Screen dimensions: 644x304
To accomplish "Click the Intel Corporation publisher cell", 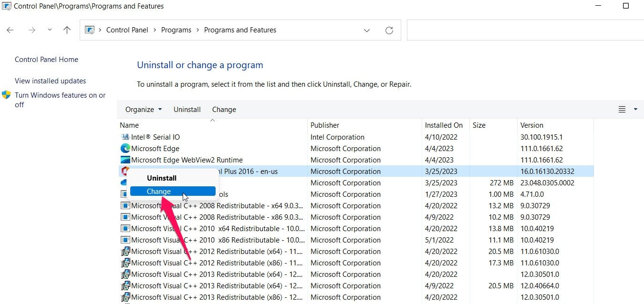I will pos(337,137).
